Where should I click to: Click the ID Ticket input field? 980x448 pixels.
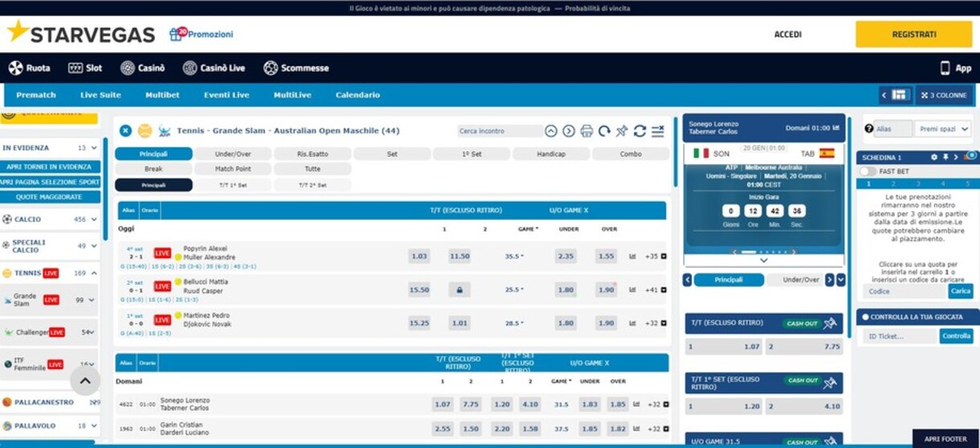[x=900, y=336]
